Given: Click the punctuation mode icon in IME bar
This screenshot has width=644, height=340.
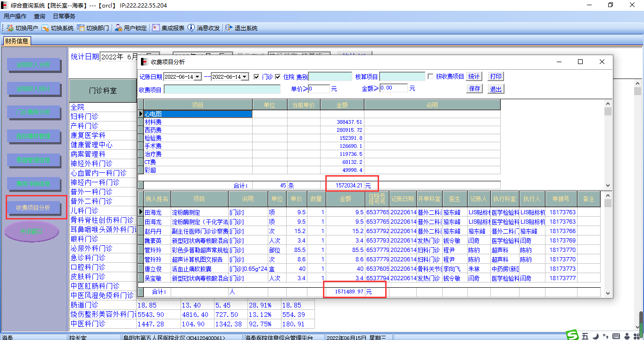Looking at the screenshot, I should click(x=605, y=336).
